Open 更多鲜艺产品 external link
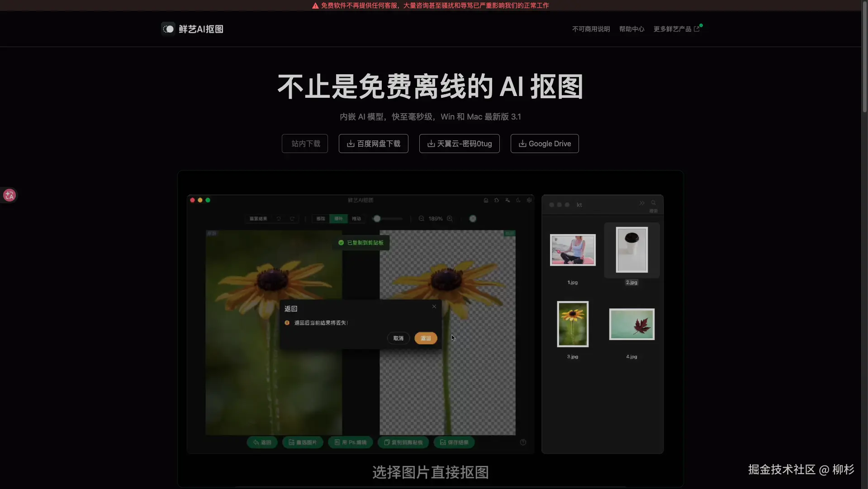This screenshot has width=868, height=489. (x=677, y=29)
